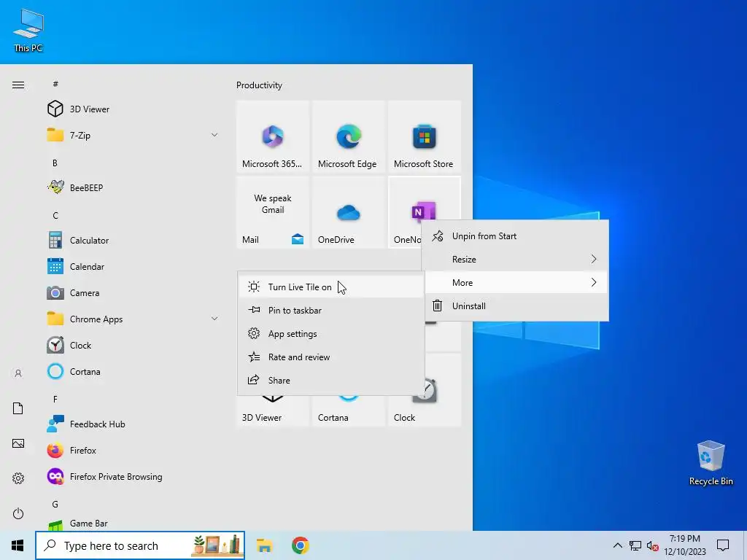Open the clock and date flyout
Image resolution: width=747 pixels, height=560 pixels.
pyautogui.click(x=685, y=545)
